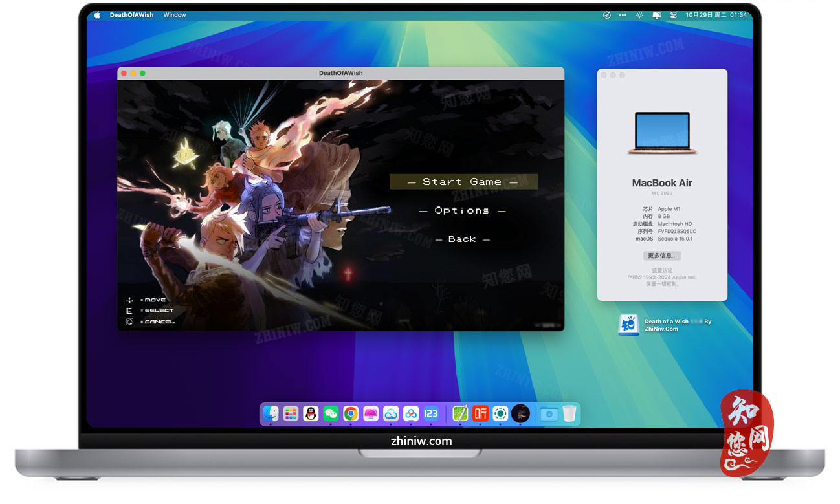
Task: Click the 监管认证 link
Action: (x=662, y=270)
